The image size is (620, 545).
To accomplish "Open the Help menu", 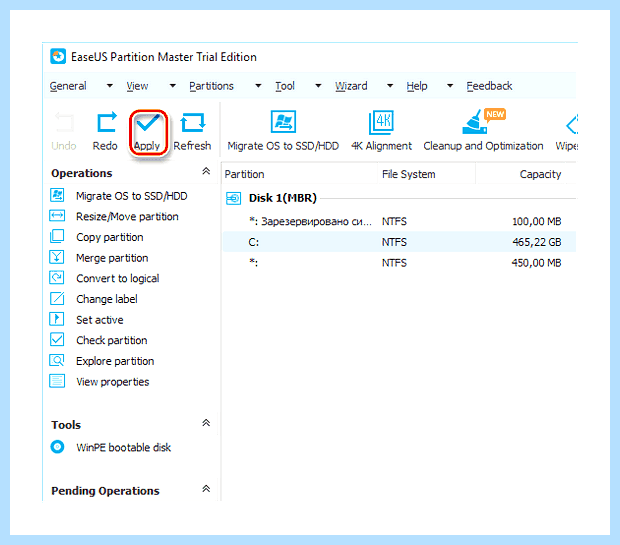I will 417,86.
